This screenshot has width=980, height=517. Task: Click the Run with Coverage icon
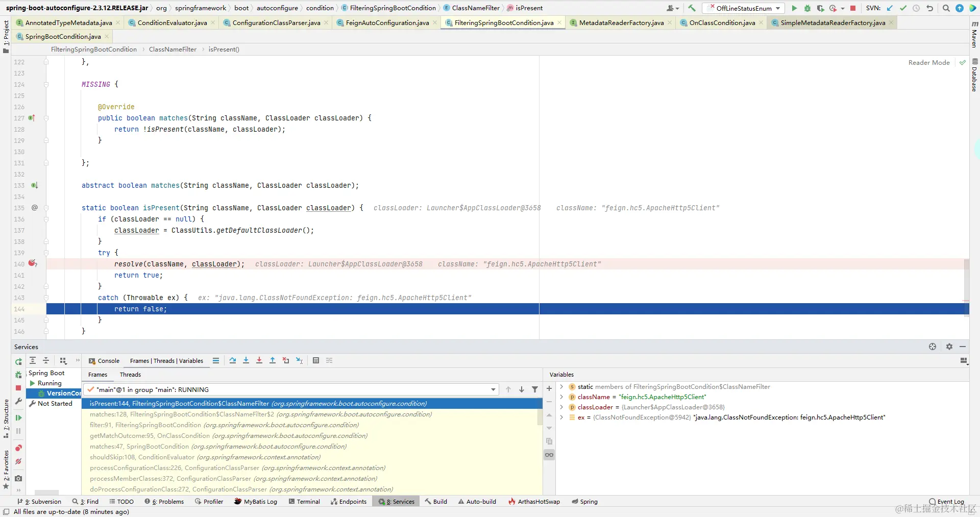coord(820,8)
